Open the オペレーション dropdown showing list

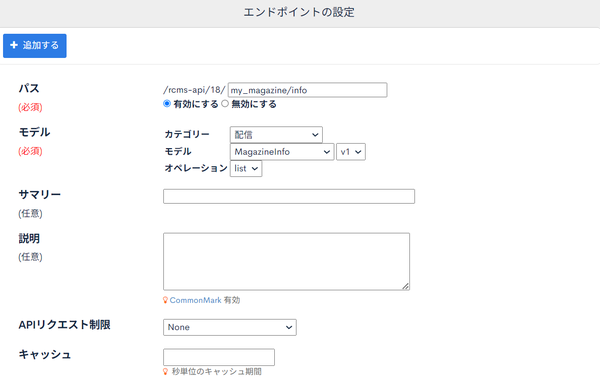246,168
